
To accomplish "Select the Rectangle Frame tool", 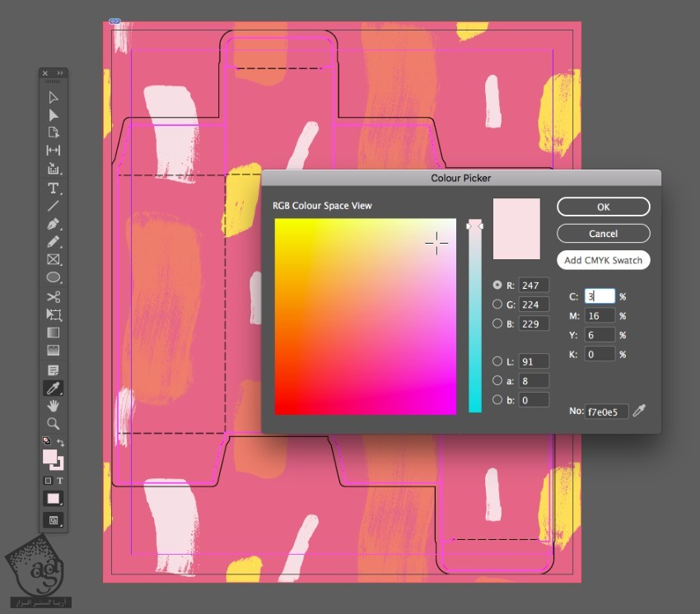I will [54, 259].
